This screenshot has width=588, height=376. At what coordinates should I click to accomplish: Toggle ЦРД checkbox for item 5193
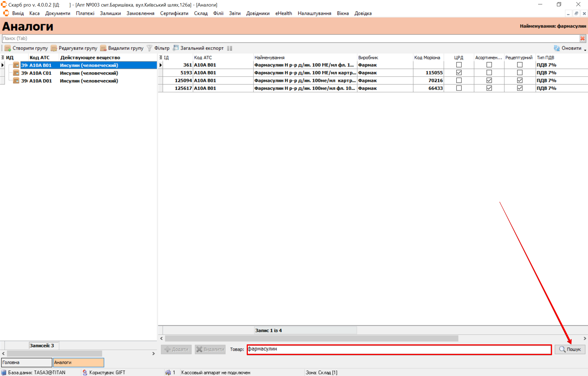pyautogui.click(x=459, y=73)
